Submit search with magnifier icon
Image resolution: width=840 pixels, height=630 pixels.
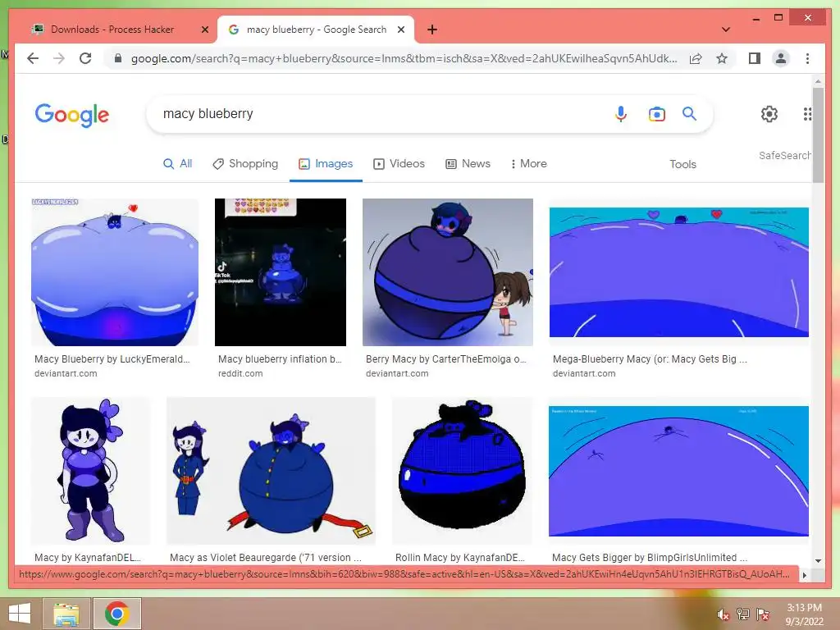689,113
